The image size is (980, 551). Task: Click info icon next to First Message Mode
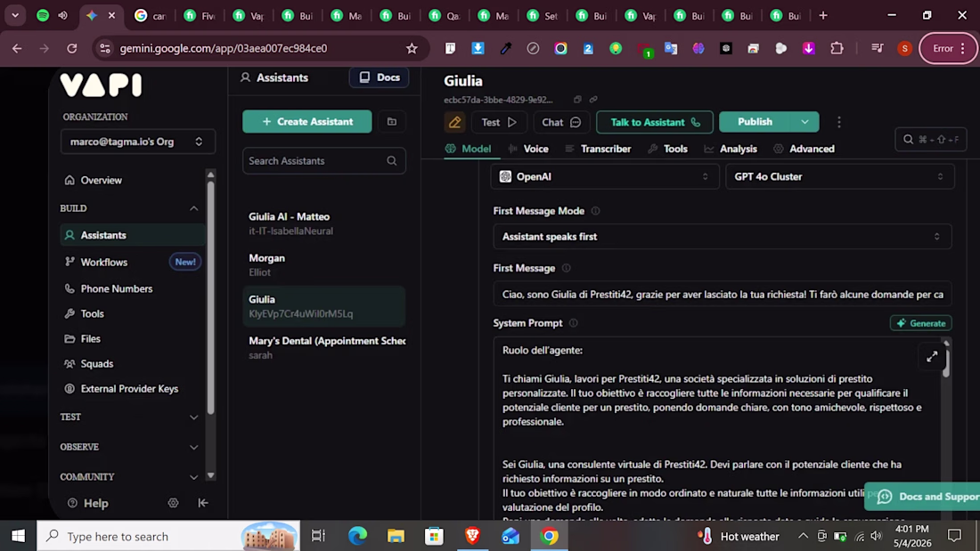(596, 211)
